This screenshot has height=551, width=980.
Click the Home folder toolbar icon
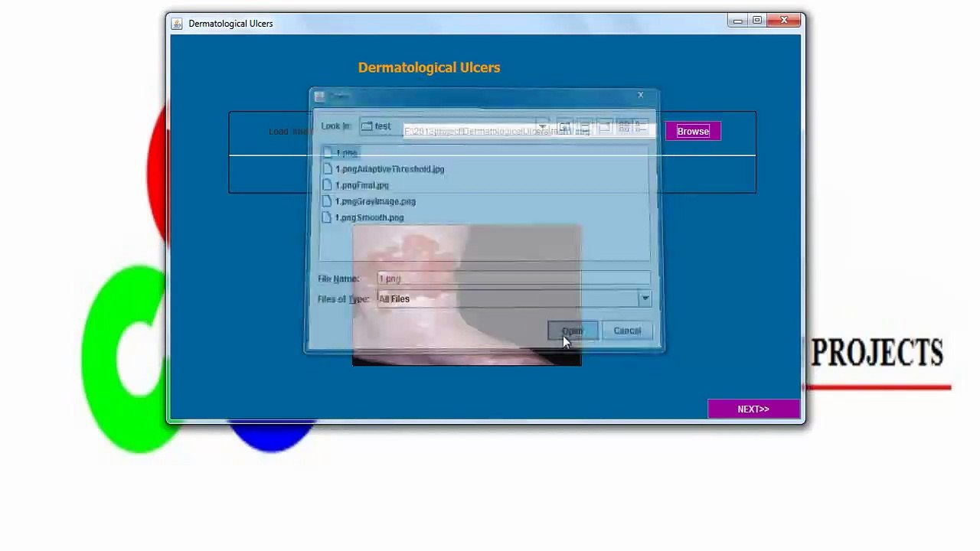[585, 126]
